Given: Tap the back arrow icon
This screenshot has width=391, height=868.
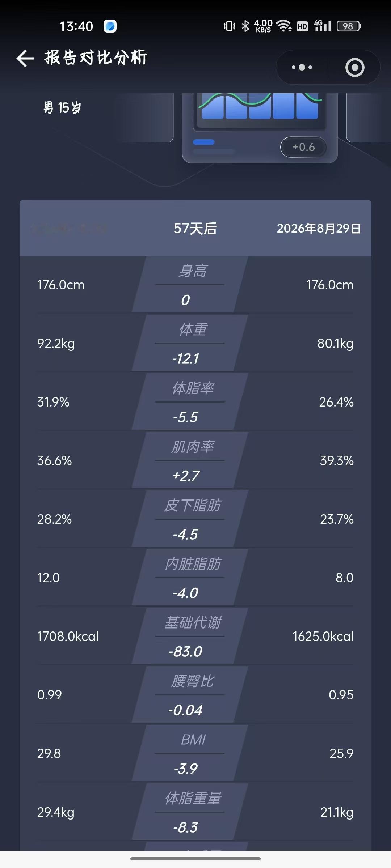Looking at the screenshot, I should (25, 58).
